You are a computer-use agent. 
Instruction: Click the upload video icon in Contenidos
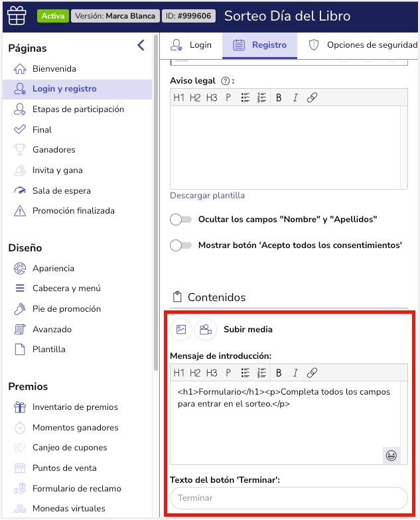[206, 329]
